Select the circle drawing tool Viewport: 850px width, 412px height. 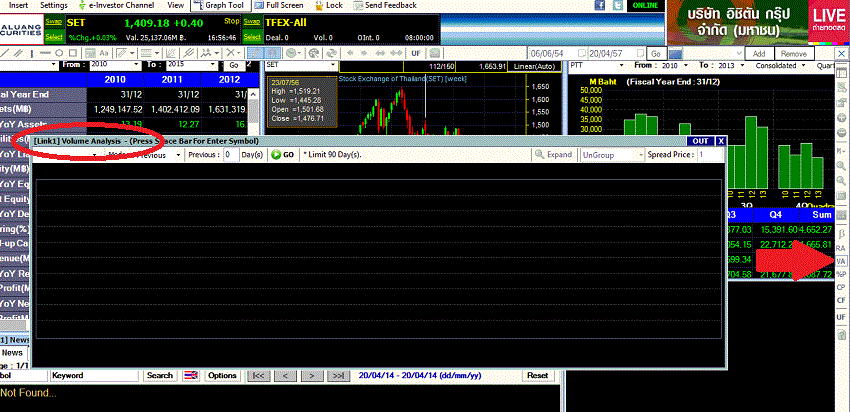click(59, 53)
